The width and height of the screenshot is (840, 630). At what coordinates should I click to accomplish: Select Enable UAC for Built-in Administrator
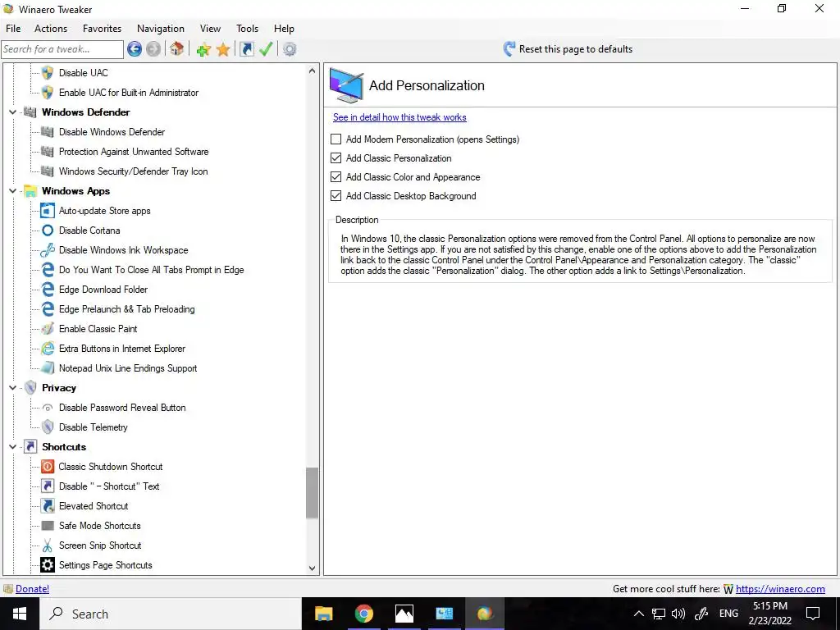(x=129, y=93)
